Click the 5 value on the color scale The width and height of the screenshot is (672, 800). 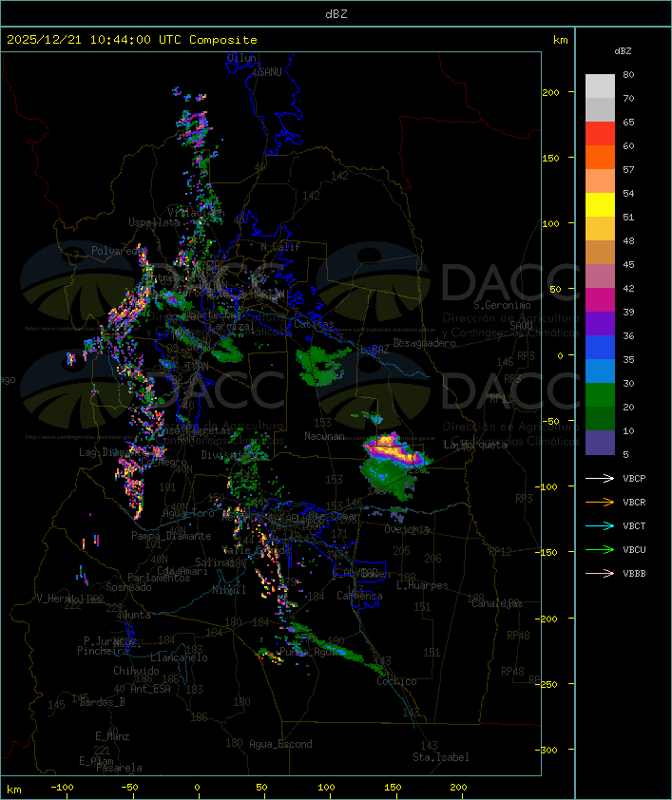tap(625, 454)
